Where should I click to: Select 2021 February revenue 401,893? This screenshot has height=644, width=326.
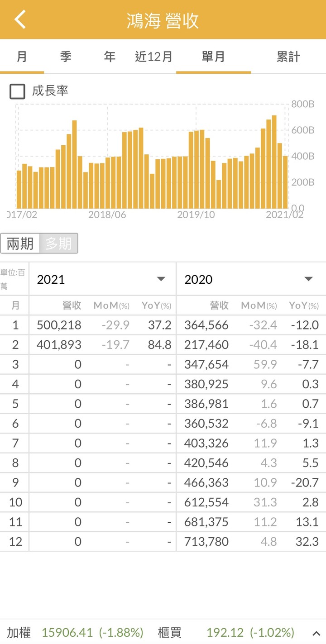click(59, 345)
